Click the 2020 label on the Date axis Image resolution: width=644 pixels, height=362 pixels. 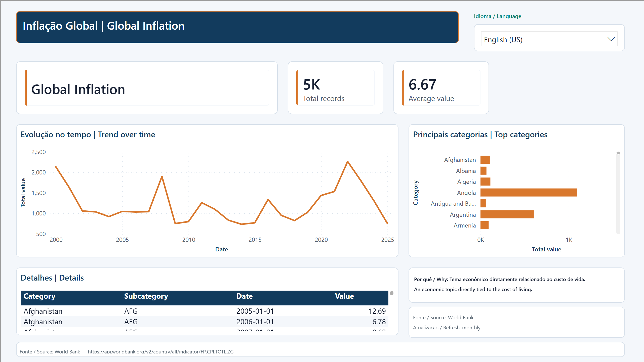coord(321,240)
